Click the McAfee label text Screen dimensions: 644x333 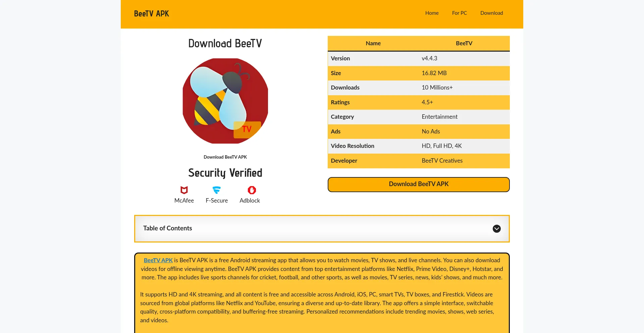point(184,201)
